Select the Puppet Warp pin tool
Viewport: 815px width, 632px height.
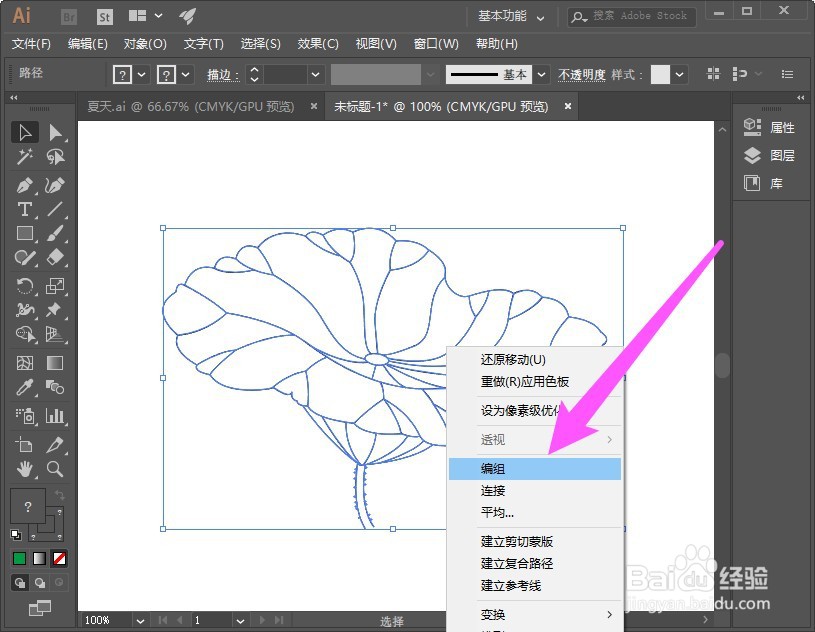(x=55, y=310)
